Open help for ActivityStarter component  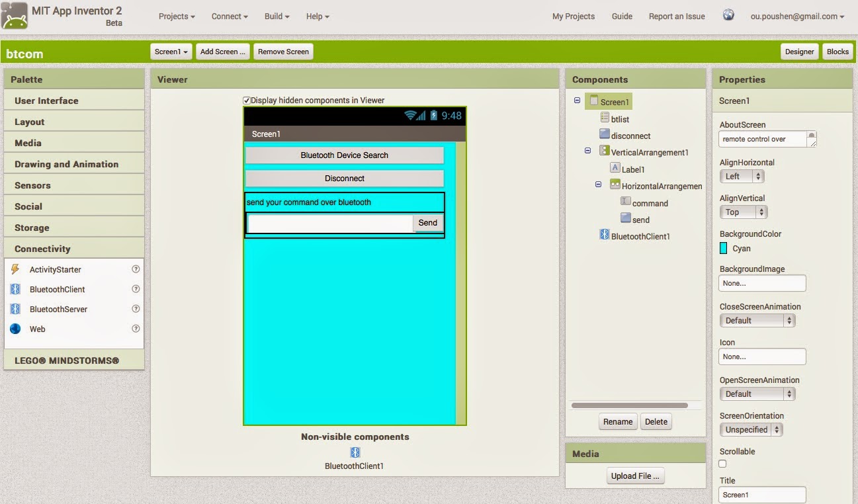pyautogui.click(x=136, y=269)
